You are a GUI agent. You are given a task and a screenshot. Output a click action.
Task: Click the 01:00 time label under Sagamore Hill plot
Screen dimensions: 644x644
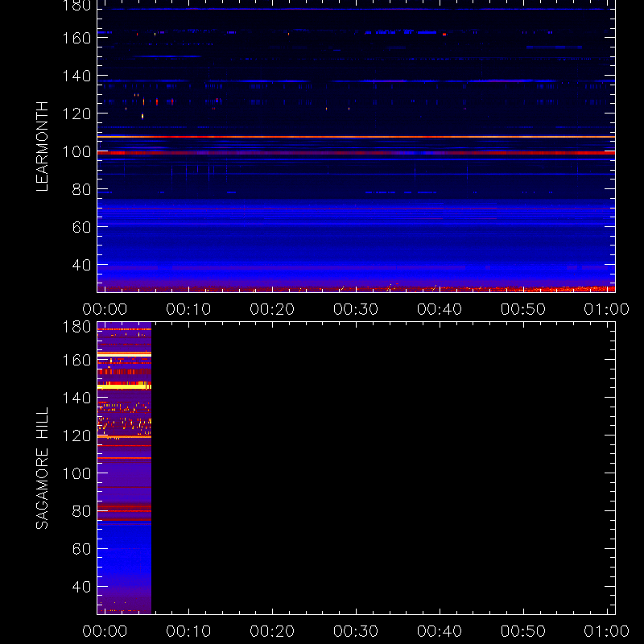(x=607, y=631)
